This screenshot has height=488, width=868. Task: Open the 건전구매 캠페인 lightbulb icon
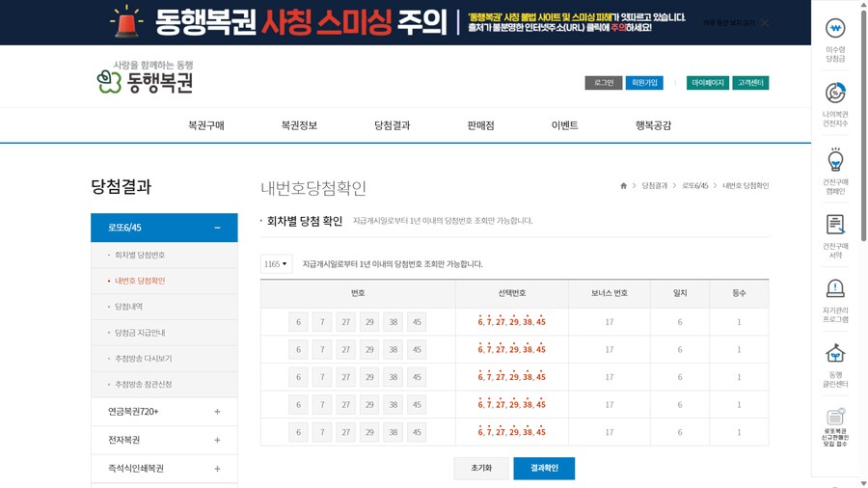pos(835,160)
